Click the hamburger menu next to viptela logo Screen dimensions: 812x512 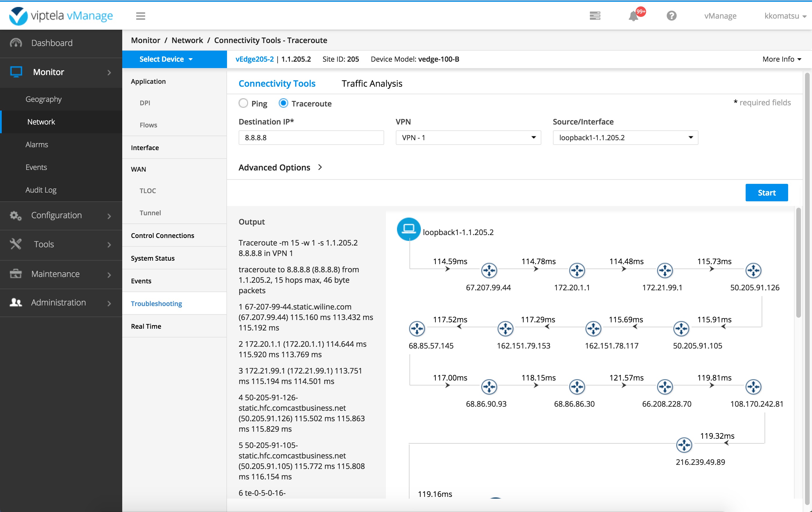click(141, 16)
